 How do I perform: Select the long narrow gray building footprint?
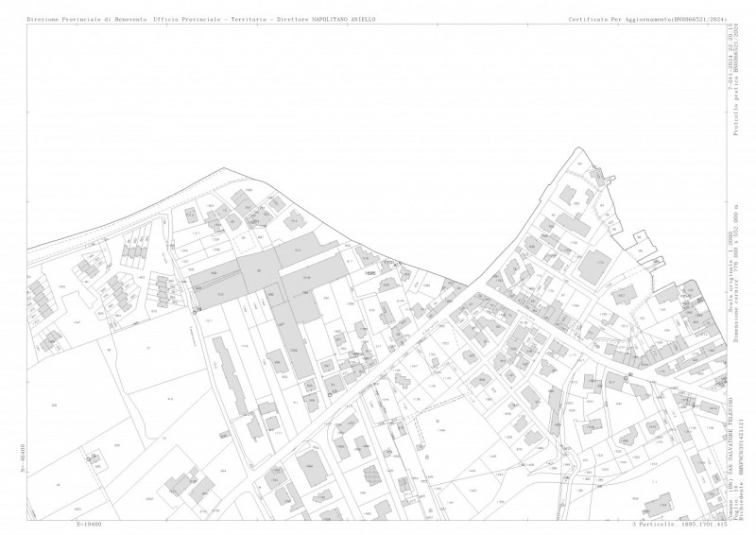[x=230, y=374]
